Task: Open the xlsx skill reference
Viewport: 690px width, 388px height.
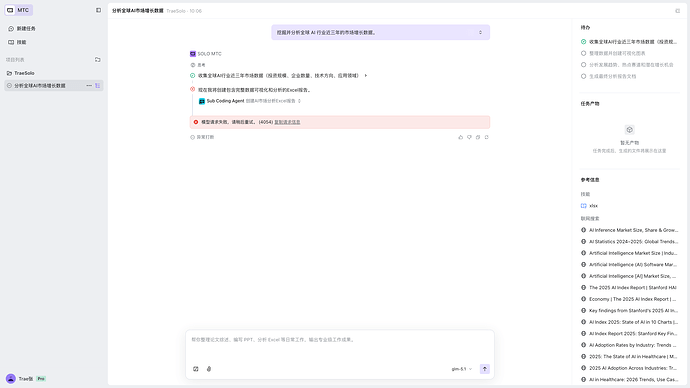Action: point(589,205)
